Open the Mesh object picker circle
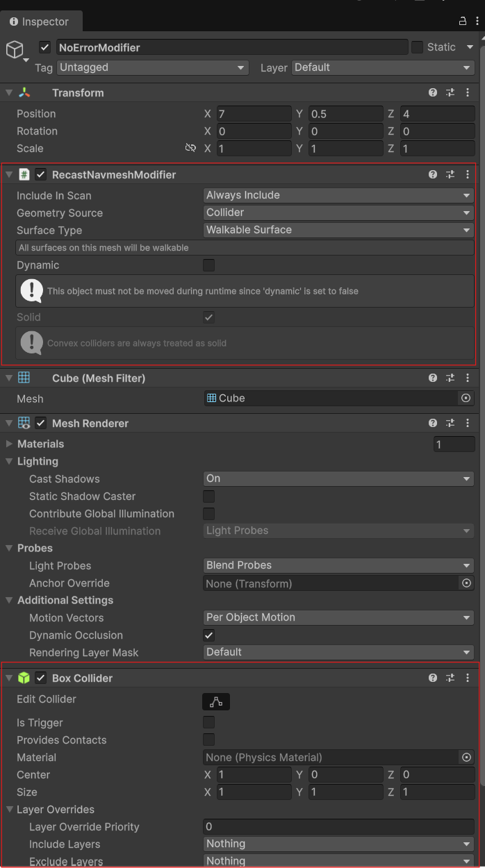Screen dimensions: 485x868 click(x=466, y=399)
